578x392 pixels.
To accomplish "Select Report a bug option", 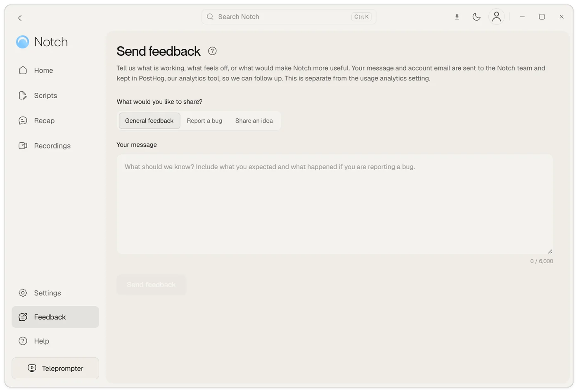I will 204,121.
